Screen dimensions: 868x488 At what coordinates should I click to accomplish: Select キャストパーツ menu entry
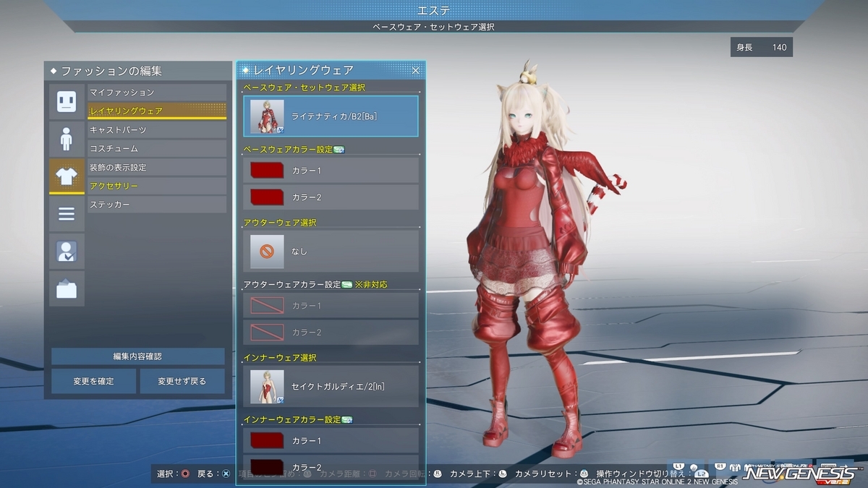point(157,130)
